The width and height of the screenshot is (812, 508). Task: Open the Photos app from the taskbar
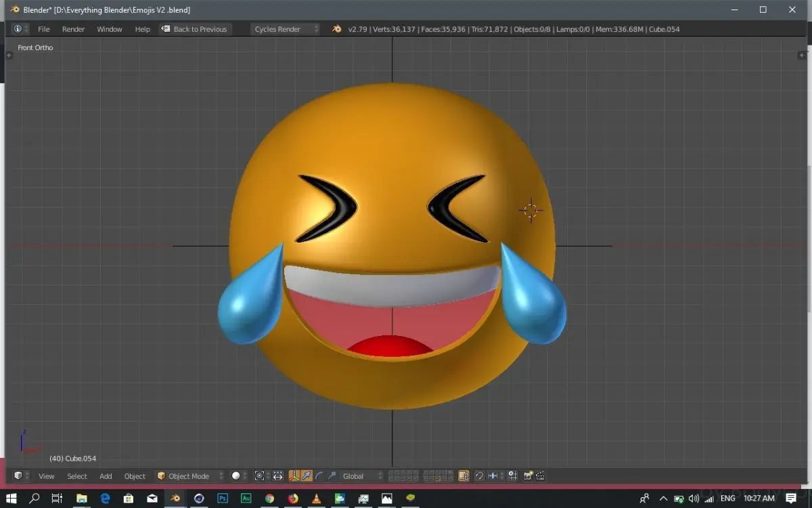click(386, 499)
